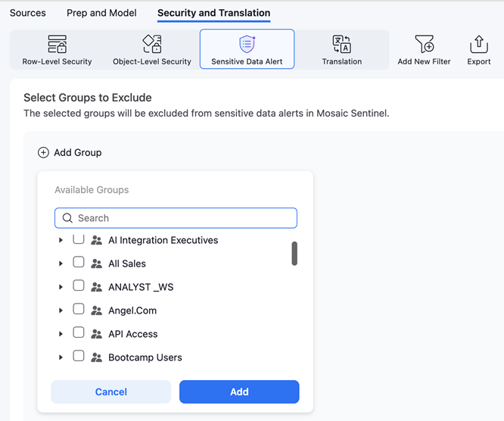Open the Translation tool icon
The image size is (504, 421).
click(341, 44)
